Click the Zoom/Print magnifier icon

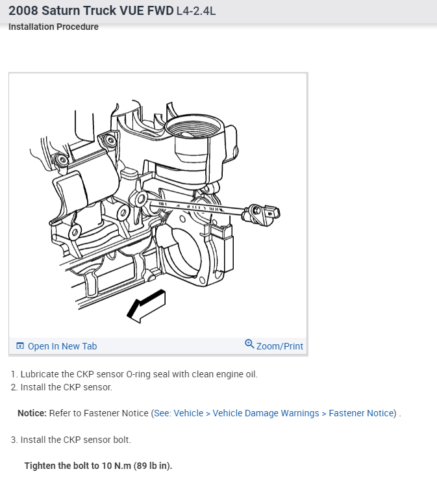coord(249,344)
